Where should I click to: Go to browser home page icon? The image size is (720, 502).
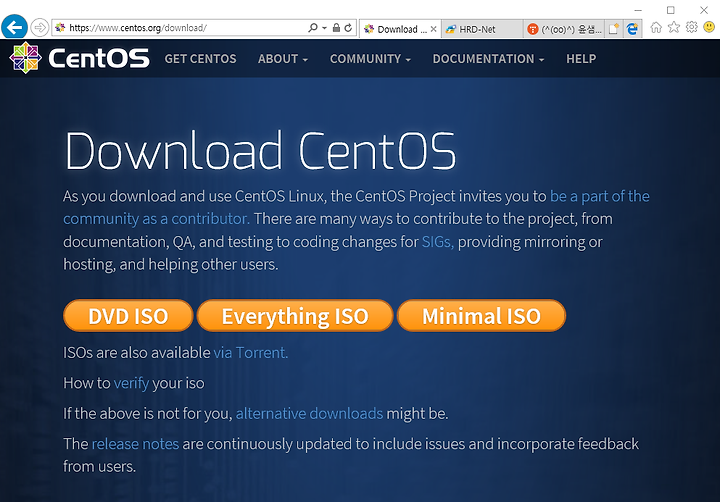[656, 28]
